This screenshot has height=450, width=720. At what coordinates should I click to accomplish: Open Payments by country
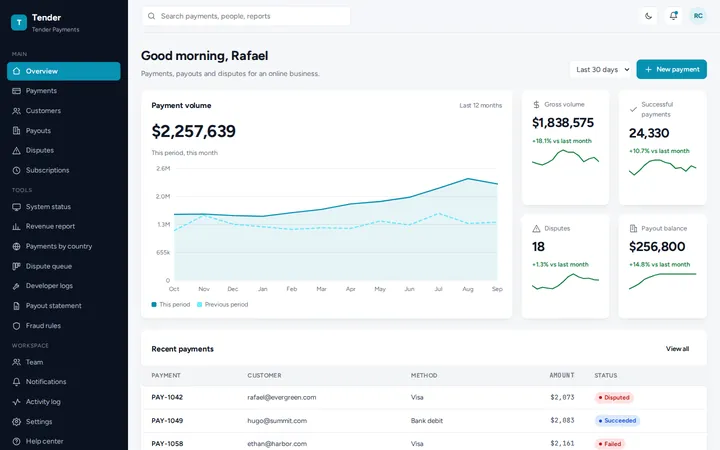(64, 247)
